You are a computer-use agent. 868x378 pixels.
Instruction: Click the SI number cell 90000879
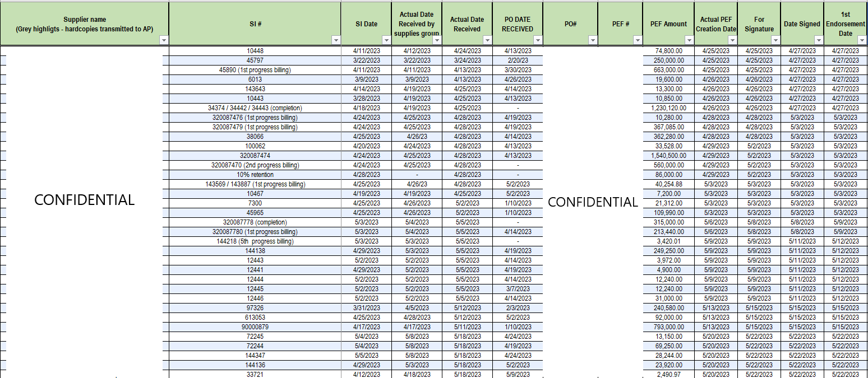pos(255,327)
